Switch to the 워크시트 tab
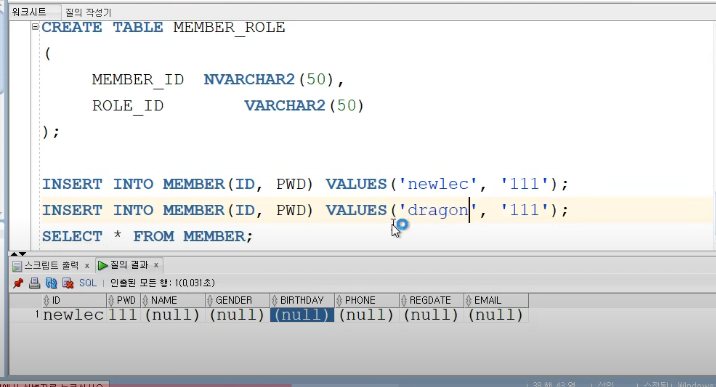This screenshot has height=387, width=716. 29,12
